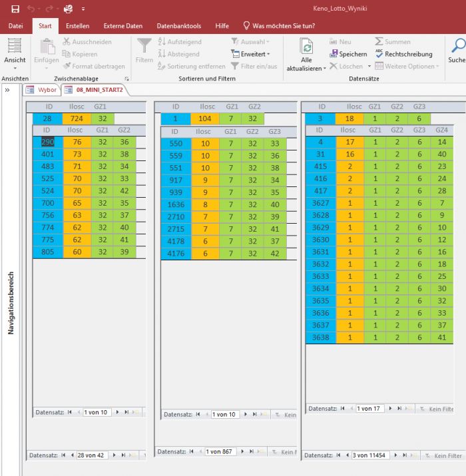Click the Ilosc cell 724 in the left form
The height and width of the screenshot is (476, 466).
77,119
